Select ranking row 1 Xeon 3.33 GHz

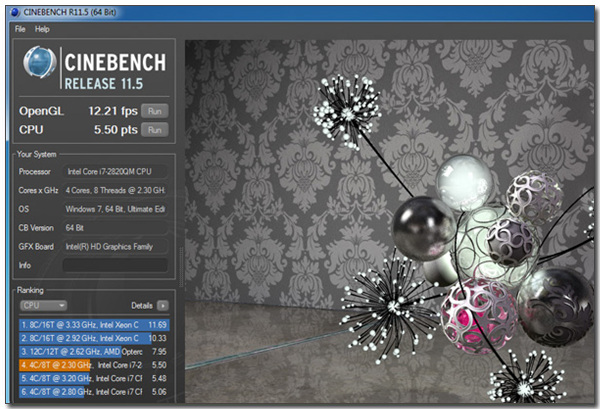click(94, 325)
